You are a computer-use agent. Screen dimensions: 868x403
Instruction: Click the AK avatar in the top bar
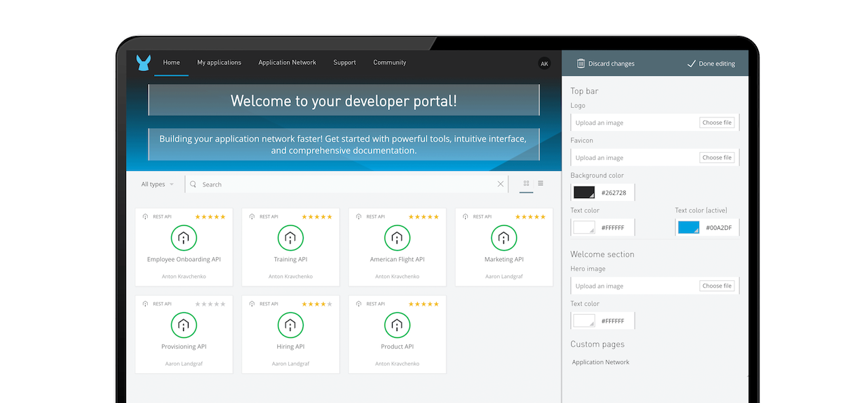[x=545, y=63]
